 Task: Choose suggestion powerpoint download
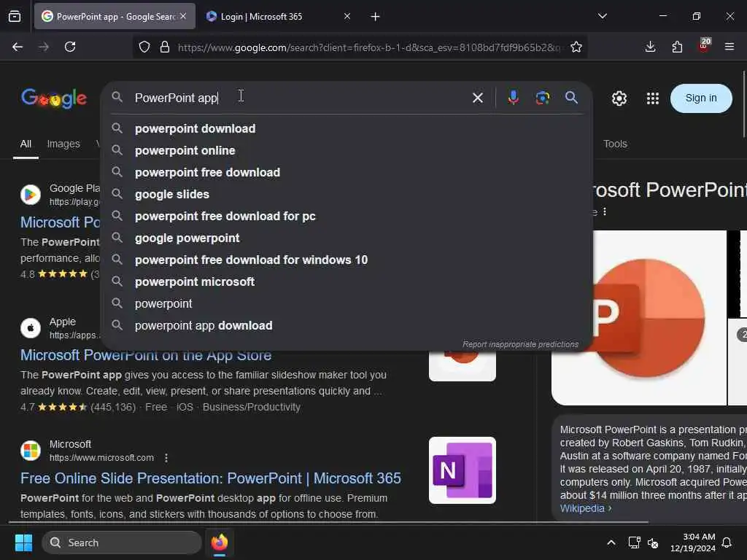[x=347, y=128]
